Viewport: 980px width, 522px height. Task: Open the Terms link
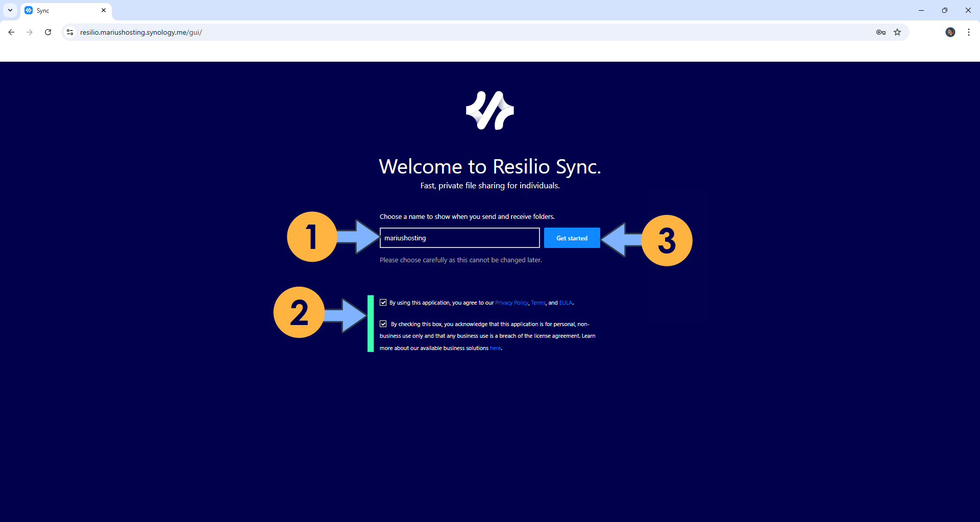[x=538, y=303]
